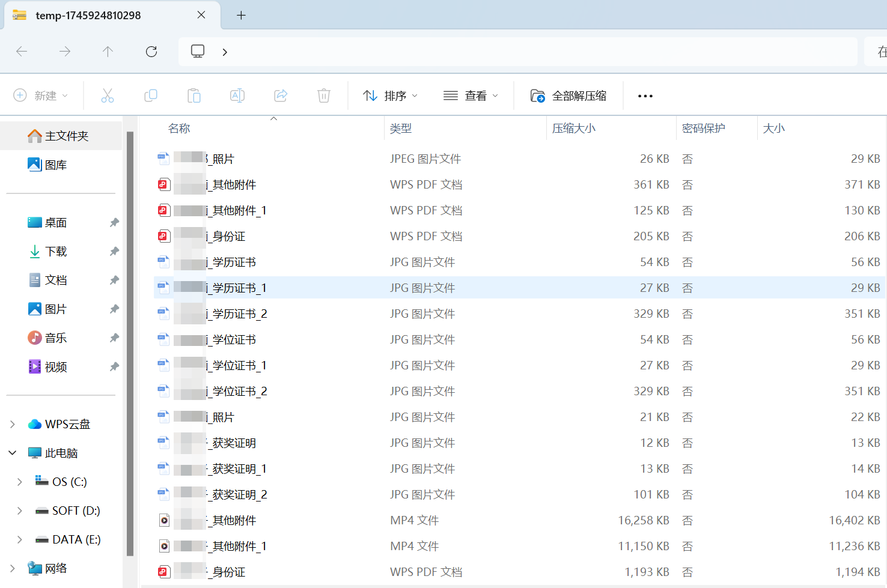This screenshot has width=887, height=588.
Task: Unpin 音乐 using its pin icon
Action: tap(114, 338)
